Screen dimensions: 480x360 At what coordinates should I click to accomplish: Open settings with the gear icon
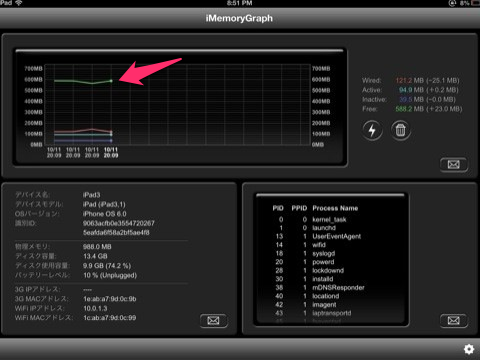tap(469, 349)
